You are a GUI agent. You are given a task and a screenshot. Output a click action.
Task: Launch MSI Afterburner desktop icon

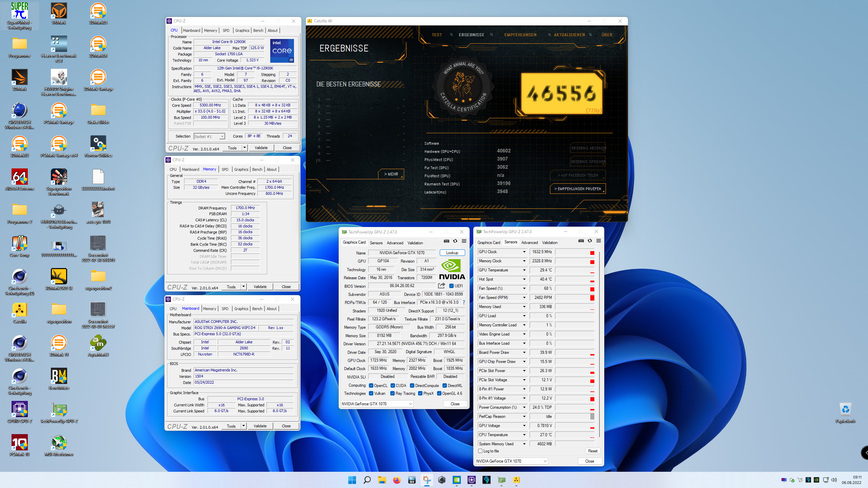tap(59, 445)
